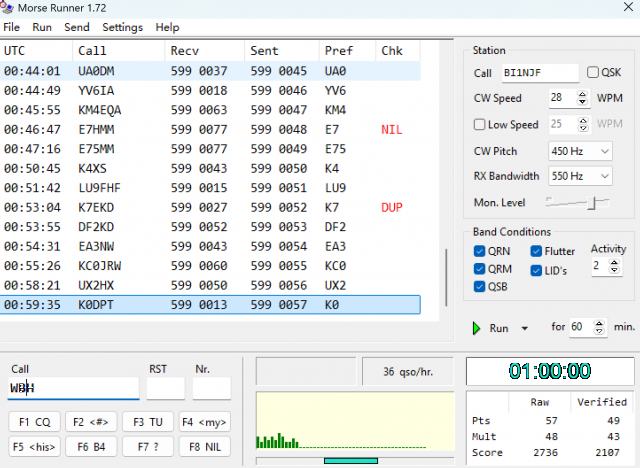The height and width of the screenshot is (468, 640).
Task: Click the F2 <#> button
Action: (91, 422)
